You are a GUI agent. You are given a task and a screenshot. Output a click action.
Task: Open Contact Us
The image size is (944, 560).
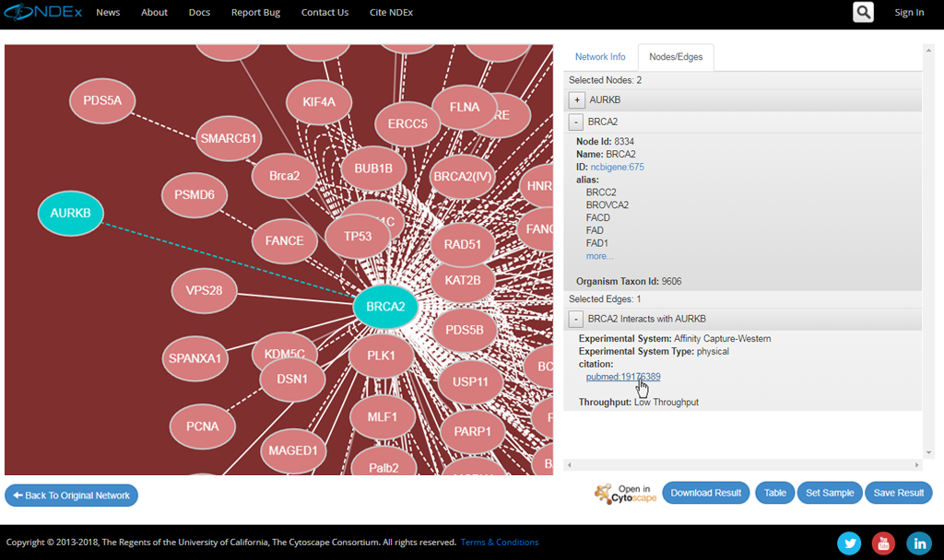tap(325, 12)
